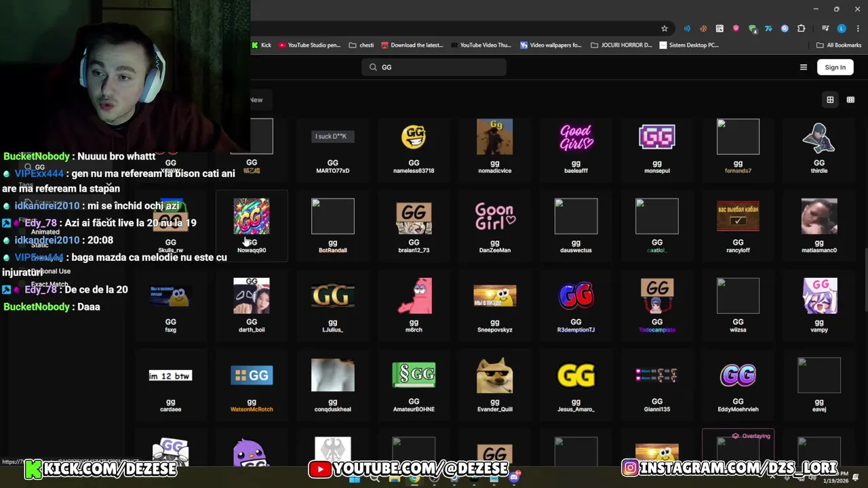Click the author name BotRandall
The height and width of the screenshot is (488, 868).
coord(332,250)
